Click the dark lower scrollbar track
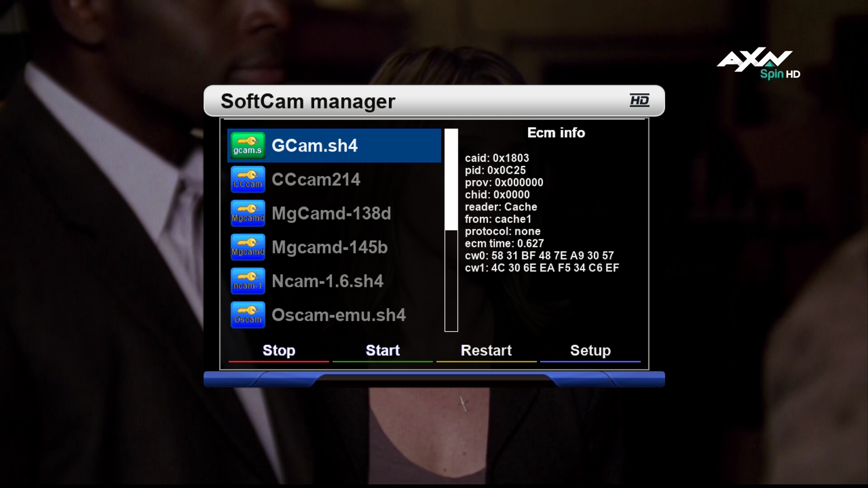This screenshot has width=868, height=488. coord(451,281)
